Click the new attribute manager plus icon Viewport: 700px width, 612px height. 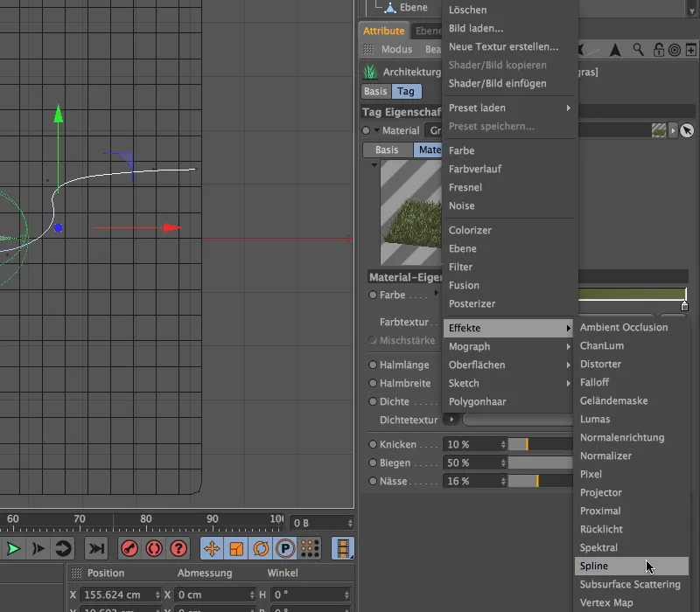[690, 50]
